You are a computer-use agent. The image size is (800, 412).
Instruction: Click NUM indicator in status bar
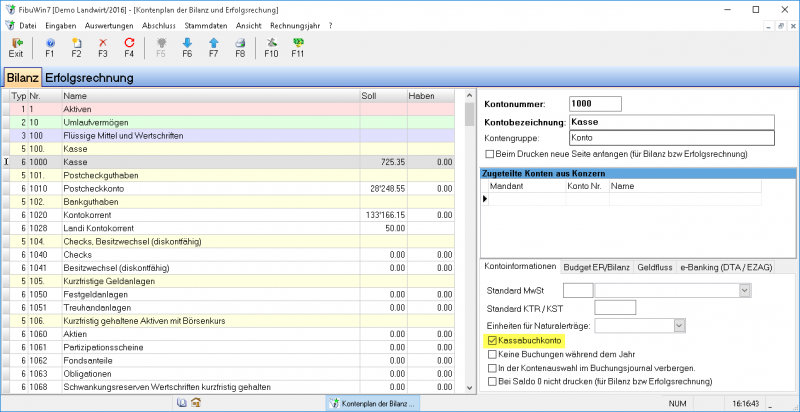[x=677, y=403]
